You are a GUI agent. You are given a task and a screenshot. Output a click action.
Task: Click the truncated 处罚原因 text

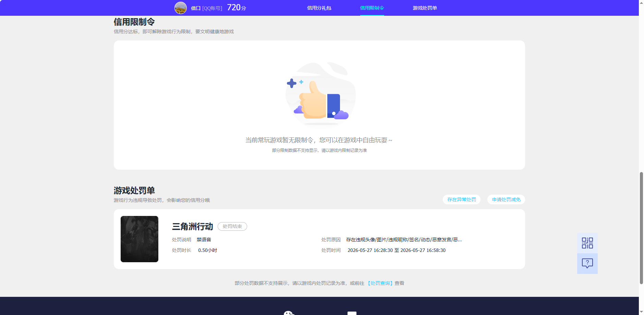pyautogui.click(x=404, y=240)
